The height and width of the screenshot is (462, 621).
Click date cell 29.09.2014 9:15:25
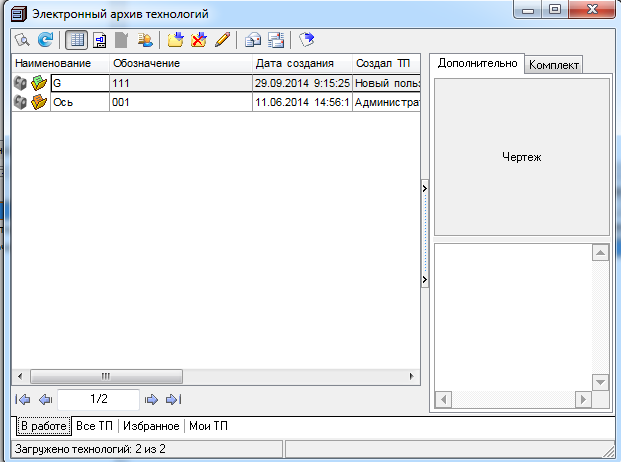point(302,83)
